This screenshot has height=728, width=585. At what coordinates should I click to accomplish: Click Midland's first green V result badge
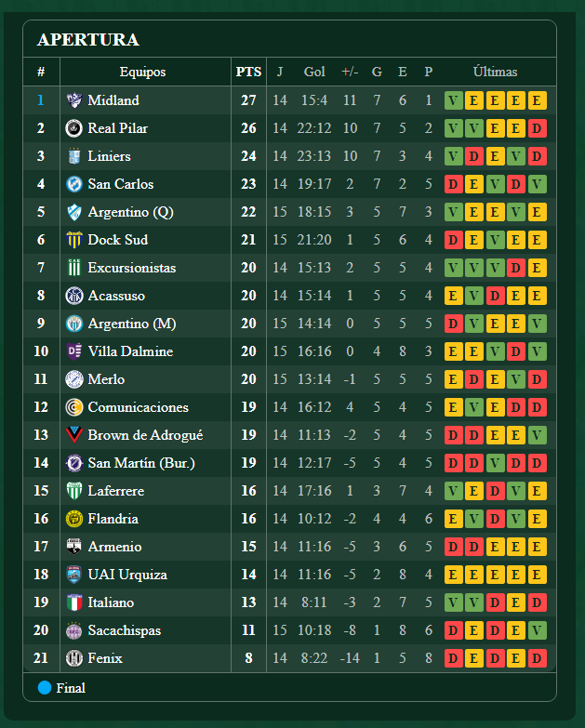[x=453, y=100]
